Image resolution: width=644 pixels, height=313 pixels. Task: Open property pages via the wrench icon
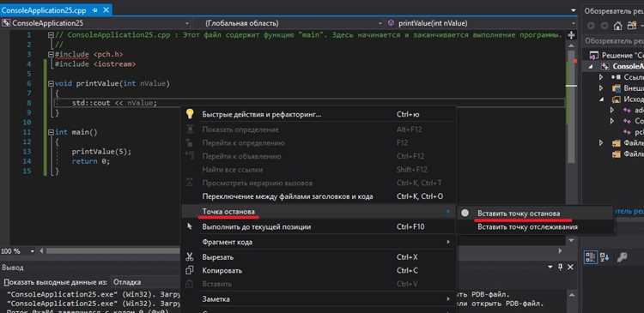623,257
